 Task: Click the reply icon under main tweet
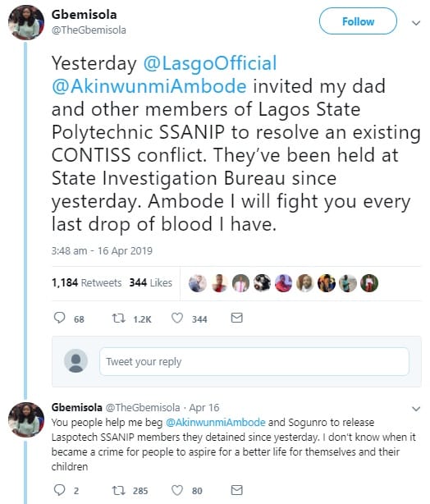pos(59,318)
